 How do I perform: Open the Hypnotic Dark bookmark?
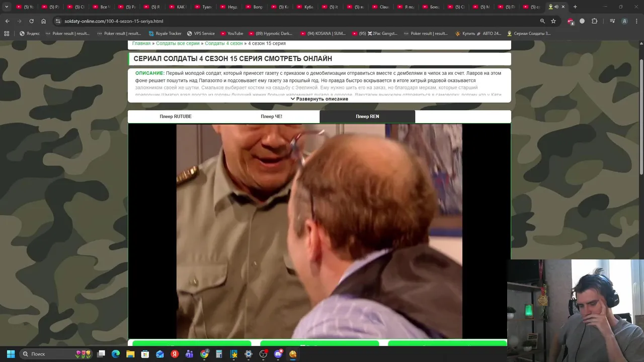[270, 34]
